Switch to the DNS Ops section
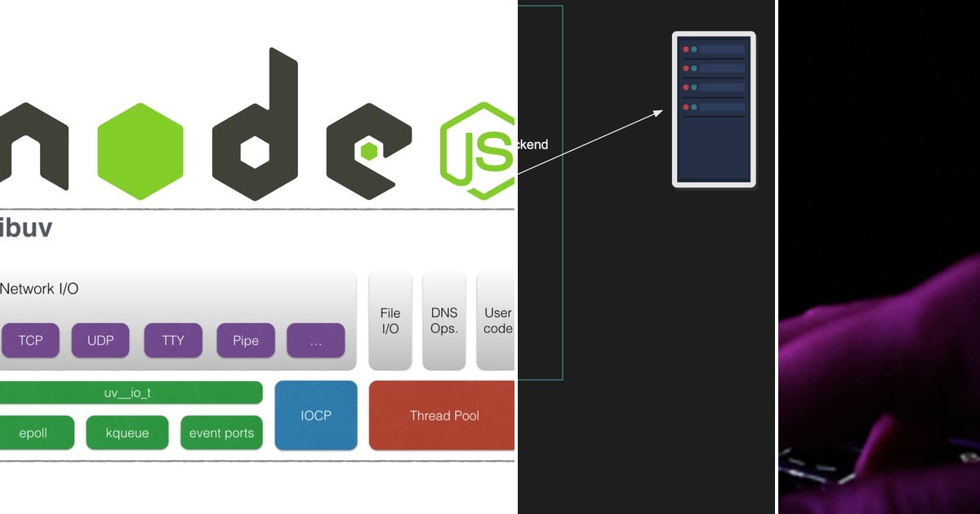This screenshot has width=980, height=514. click(x=443, y=319)
